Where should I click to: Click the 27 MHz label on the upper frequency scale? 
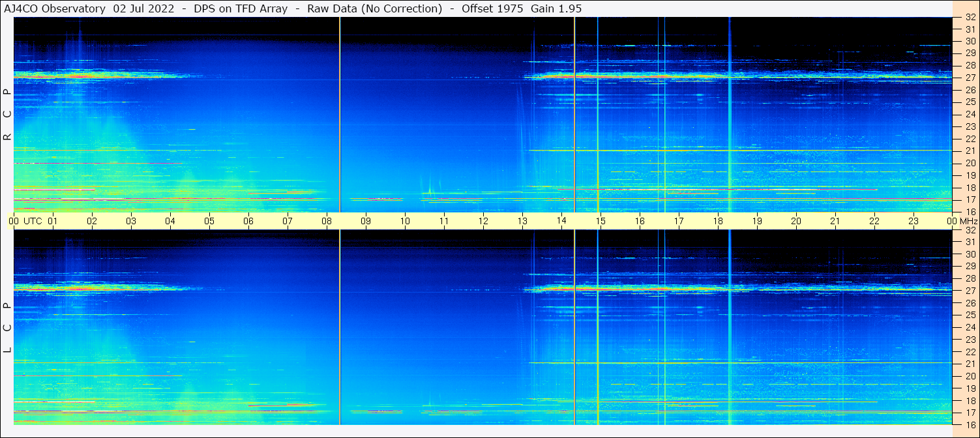coord(970,78)
